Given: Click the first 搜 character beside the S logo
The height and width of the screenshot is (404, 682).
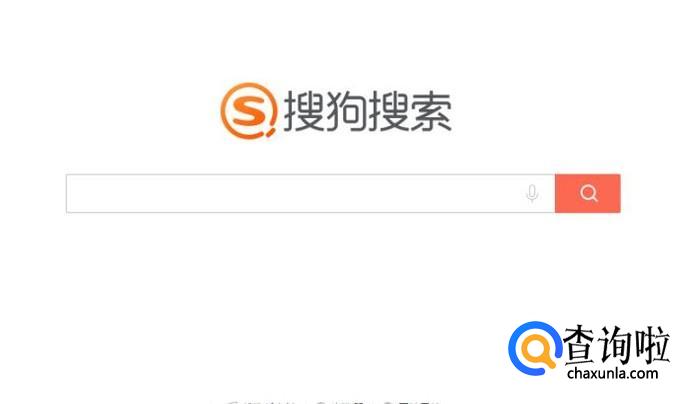Looking at the screenshot, I should coord(304,111).
